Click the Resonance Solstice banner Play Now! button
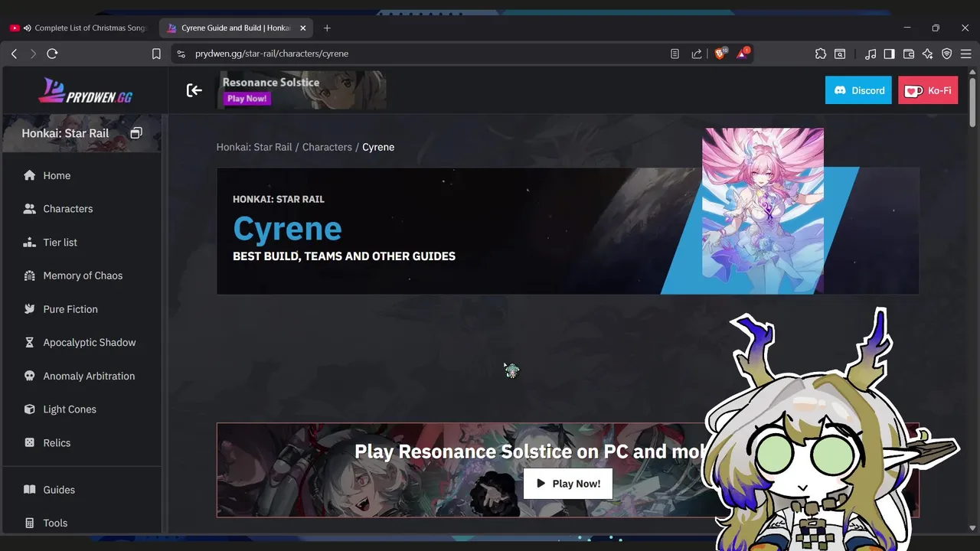The image size is (980, 551). coord(247,99)
